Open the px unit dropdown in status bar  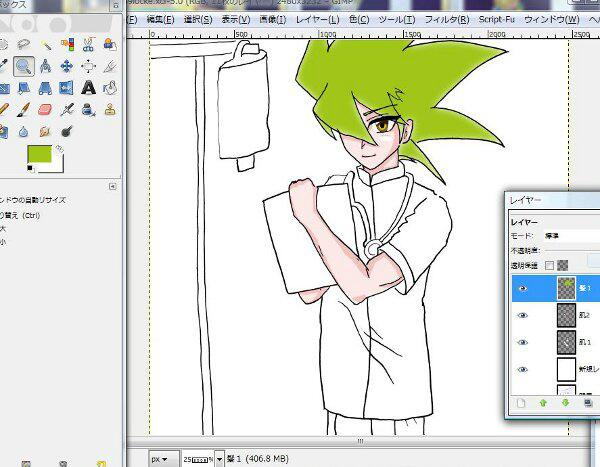point(163,459)
